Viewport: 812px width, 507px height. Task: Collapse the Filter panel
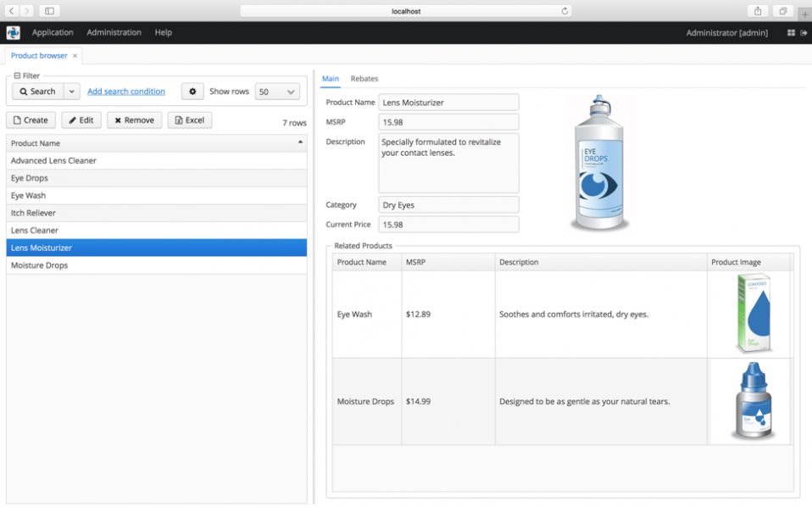click(x=17, y=75)
